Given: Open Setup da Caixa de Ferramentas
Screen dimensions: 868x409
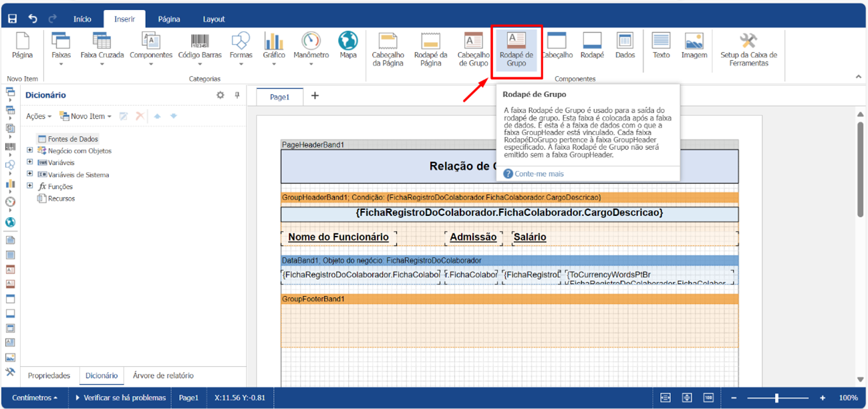Looking at the screenshot, I should pyautogui.click(x=748, y=49).
